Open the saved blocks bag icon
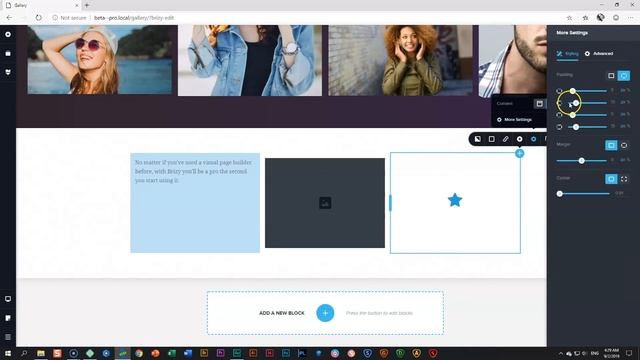This screenshot has width=640, height=360. 8,53
